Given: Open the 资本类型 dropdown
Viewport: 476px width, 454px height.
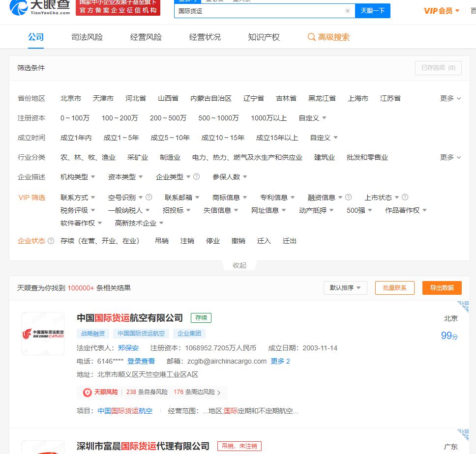Looking at the screenshot, I should [125, 177].
